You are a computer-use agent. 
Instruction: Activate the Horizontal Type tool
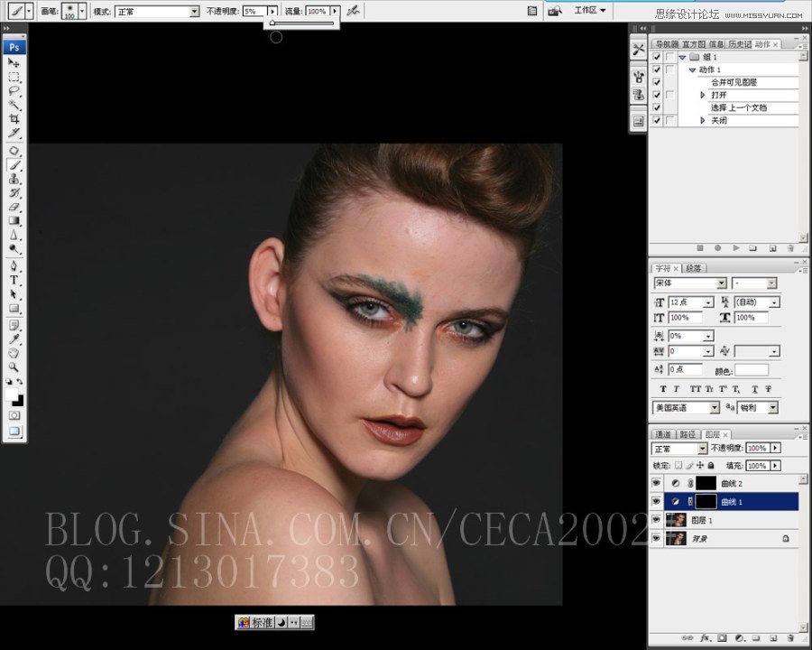[x=14, y=280]
